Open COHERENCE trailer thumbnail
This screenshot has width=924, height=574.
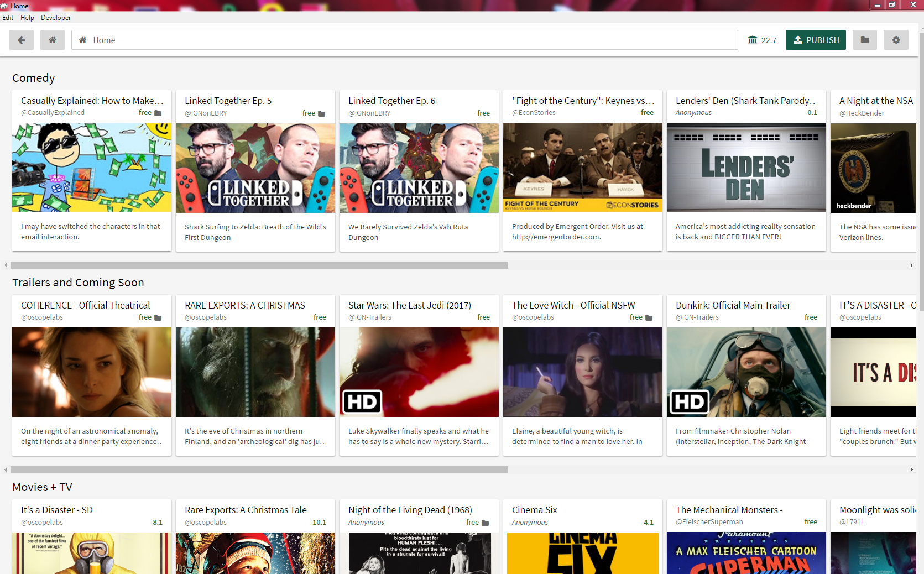(x=92, y=372)
